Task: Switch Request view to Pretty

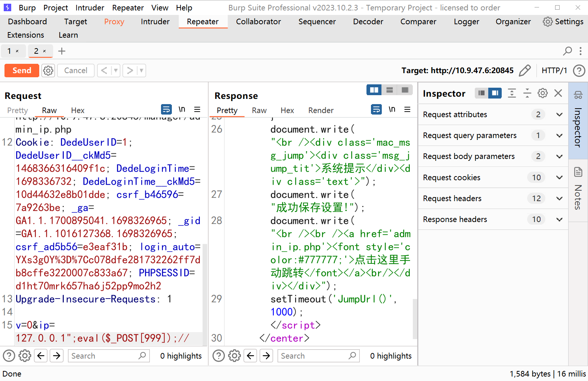Action: pos(18,110)
